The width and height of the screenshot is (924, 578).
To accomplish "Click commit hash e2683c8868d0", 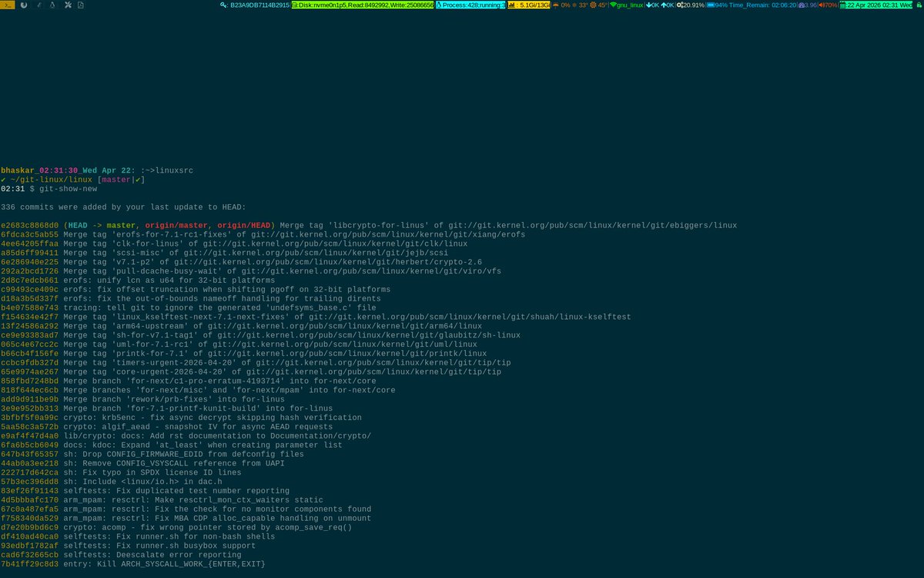I will [29, 226].
